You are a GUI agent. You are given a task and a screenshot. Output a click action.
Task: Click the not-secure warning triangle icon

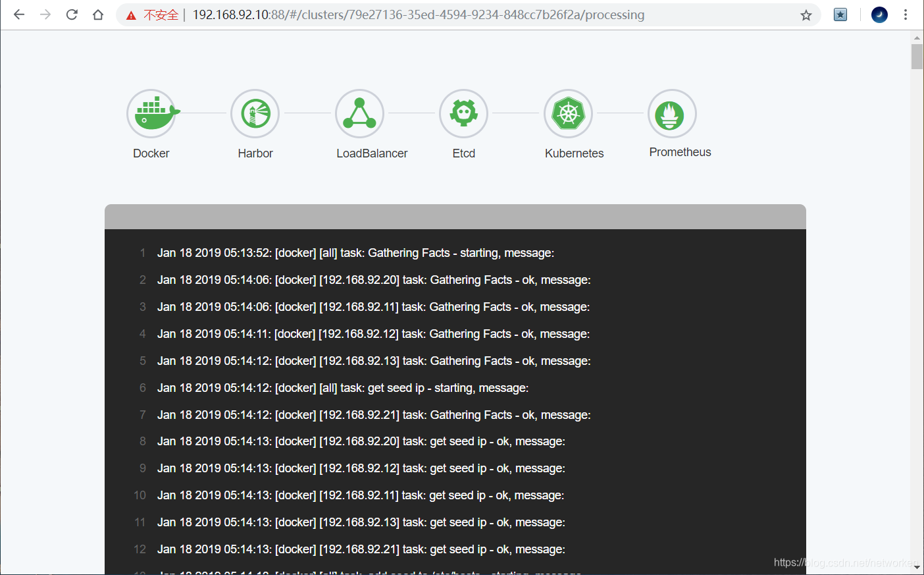point(131,15)
